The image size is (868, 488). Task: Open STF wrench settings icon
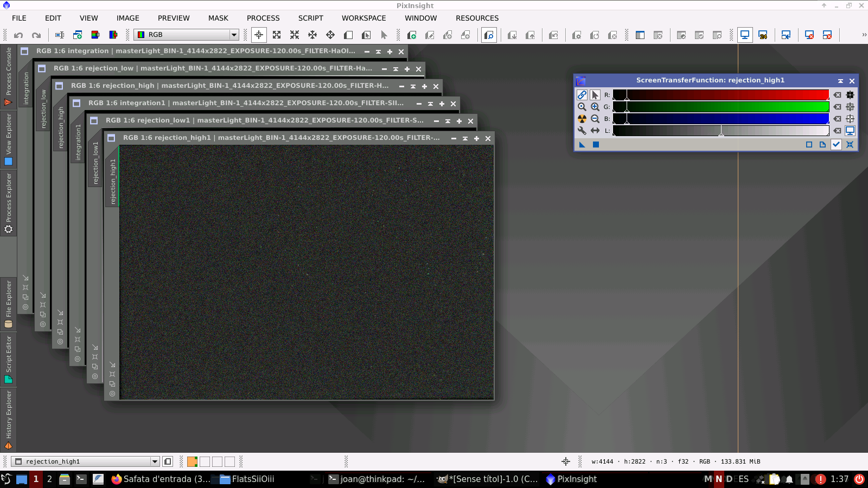click(582, 131)
